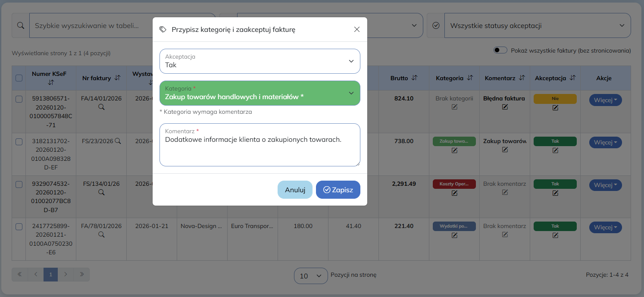644x297 pixels.
Task: Click magnifier icon next to FA/14/01/2026
Action: click(101, 107)
